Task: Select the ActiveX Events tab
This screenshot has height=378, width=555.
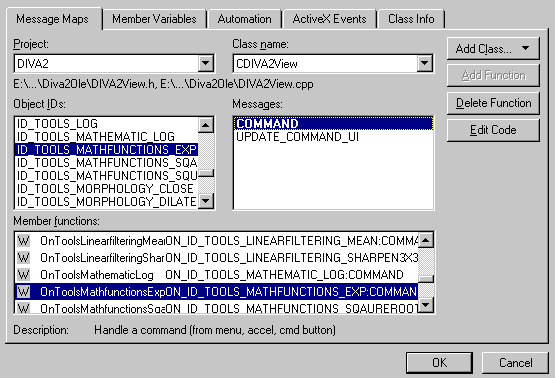Action: point(330,19)
